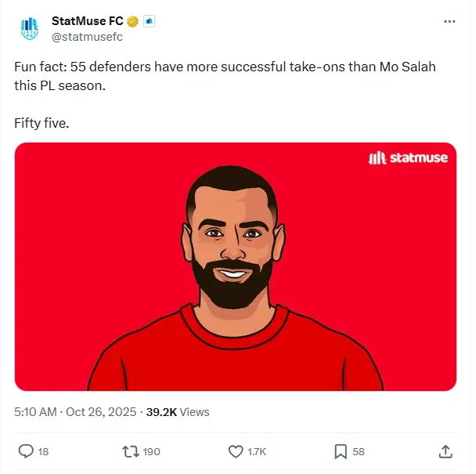Open the @statmusefc handle link
Viewport: 476px width, 474px height.
click(x=87, y=37)
